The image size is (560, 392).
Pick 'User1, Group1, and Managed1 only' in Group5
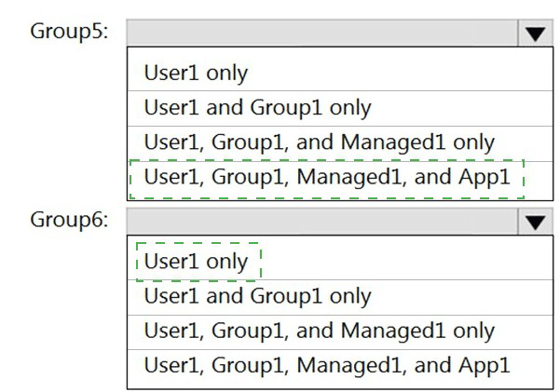tap(319, 142)
